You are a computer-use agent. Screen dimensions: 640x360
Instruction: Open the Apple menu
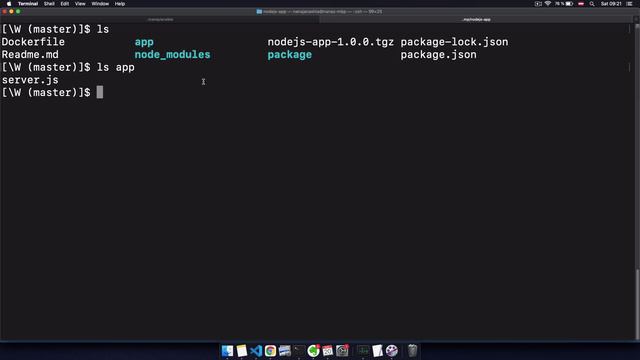coord(9,4)
